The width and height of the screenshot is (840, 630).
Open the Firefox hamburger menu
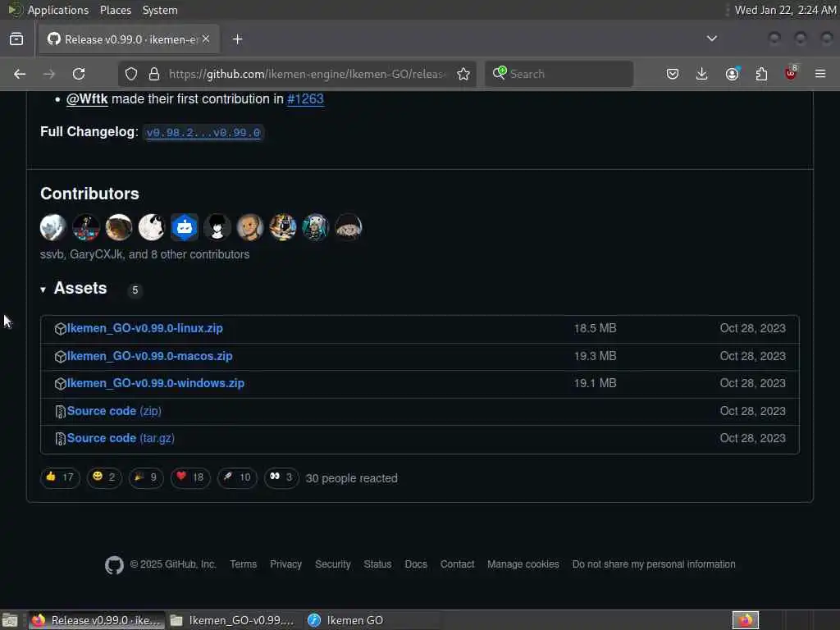[820, 74]
